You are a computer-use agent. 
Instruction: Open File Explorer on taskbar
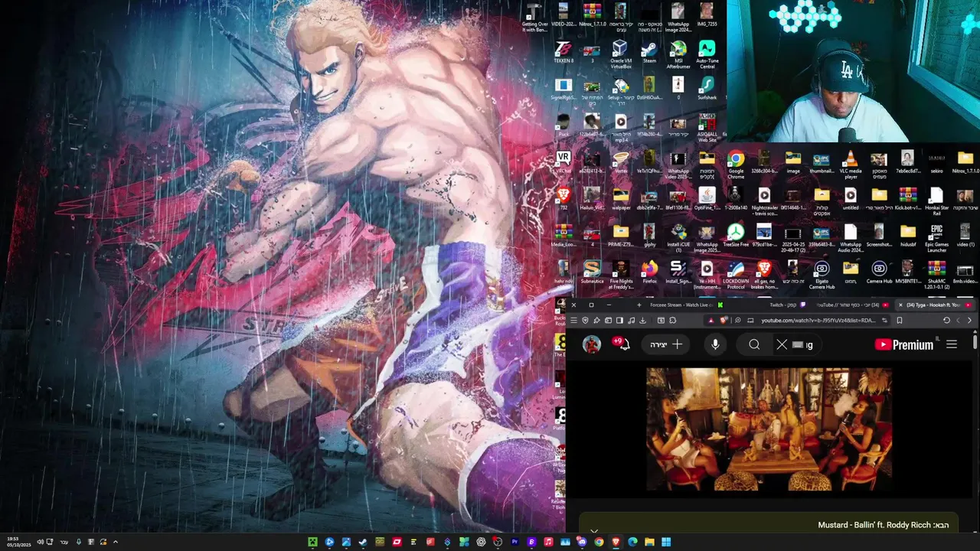(649, 543)
